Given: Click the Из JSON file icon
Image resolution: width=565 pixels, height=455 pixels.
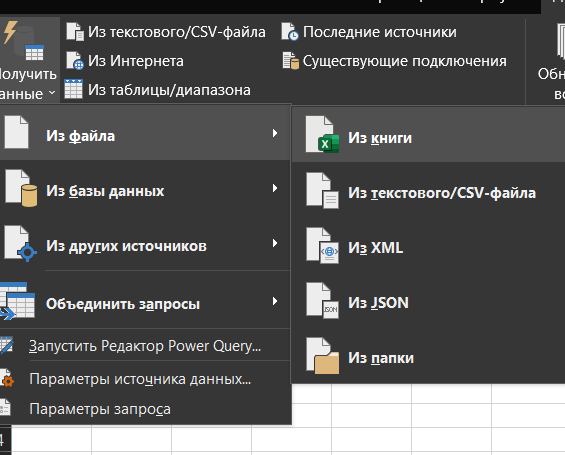Looking at the screenshot, I should (x=322, y=300).
